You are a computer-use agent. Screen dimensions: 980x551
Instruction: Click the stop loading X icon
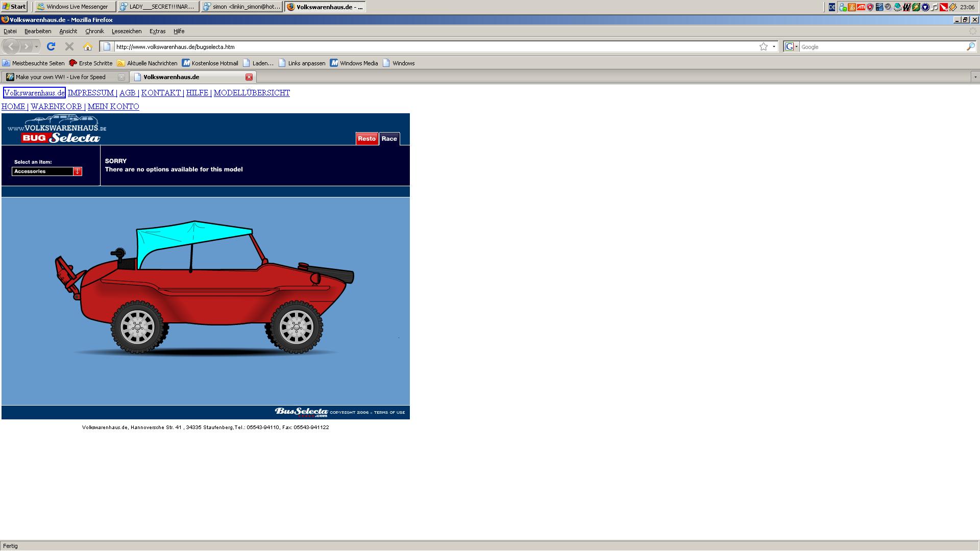coord(69,46)
